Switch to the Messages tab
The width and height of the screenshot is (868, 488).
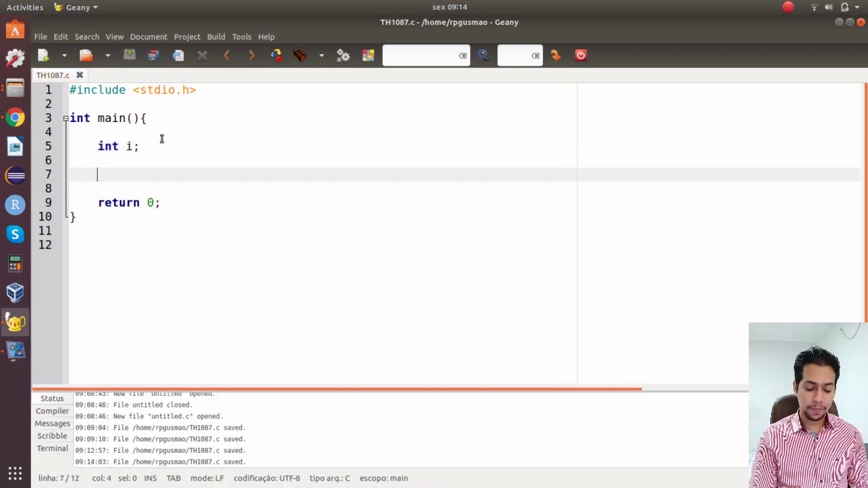[x=52, y=424]
